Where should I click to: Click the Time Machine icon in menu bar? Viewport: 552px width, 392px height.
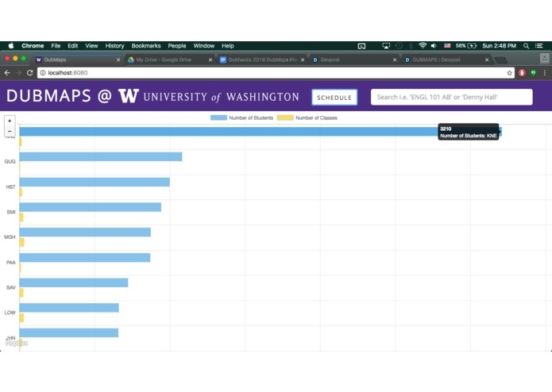(x=399, y=46)
